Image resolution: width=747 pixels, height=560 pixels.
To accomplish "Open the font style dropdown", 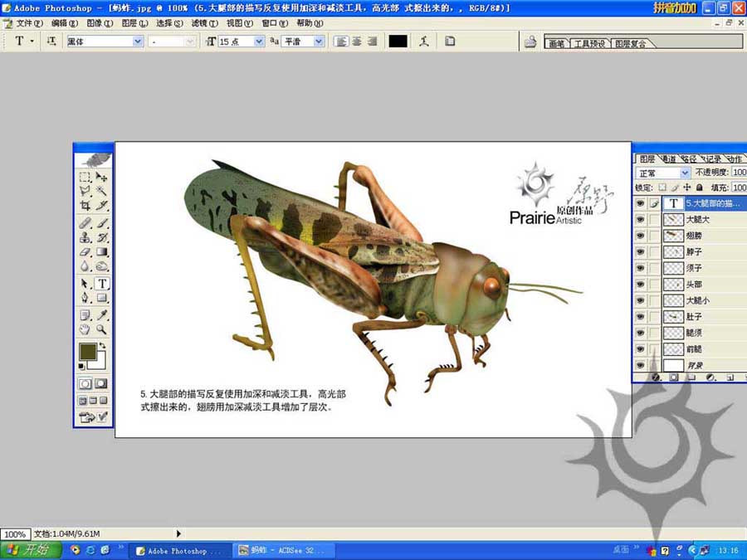I will tap(190, 41).
